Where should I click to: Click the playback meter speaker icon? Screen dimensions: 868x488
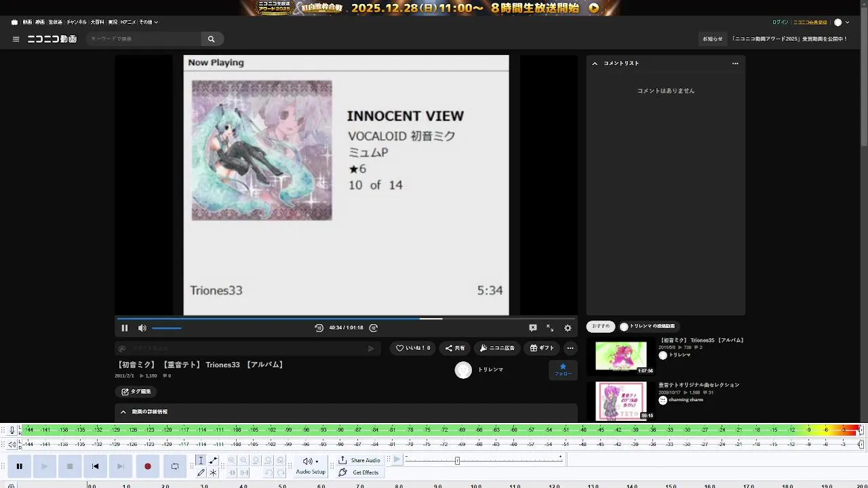12,445
